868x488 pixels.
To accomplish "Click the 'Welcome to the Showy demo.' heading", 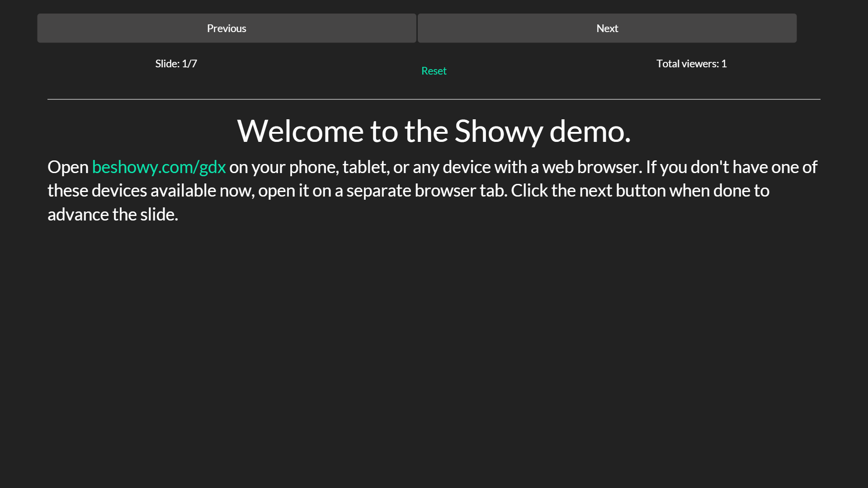I will point(434,131).
